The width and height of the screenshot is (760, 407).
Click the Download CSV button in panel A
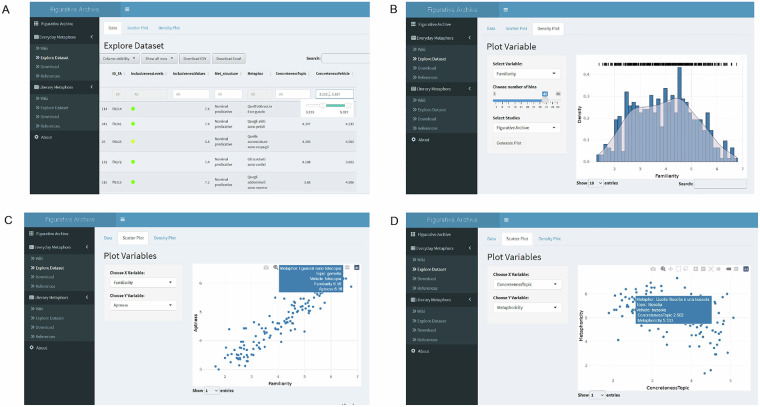click(x=194, y=59)
